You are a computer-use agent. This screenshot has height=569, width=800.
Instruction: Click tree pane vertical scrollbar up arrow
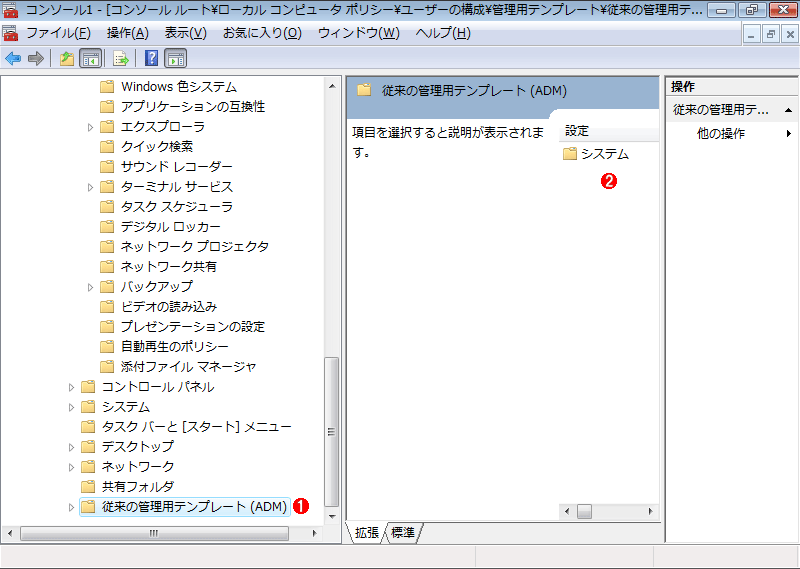[x=332, y=86]
